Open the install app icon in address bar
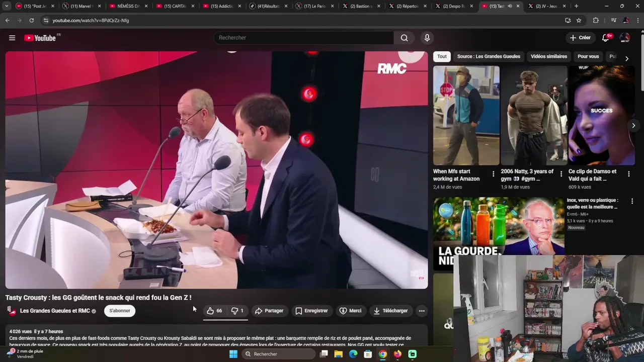Image resolution: width=644 pixels, height=362 pixels. point(568,20)
